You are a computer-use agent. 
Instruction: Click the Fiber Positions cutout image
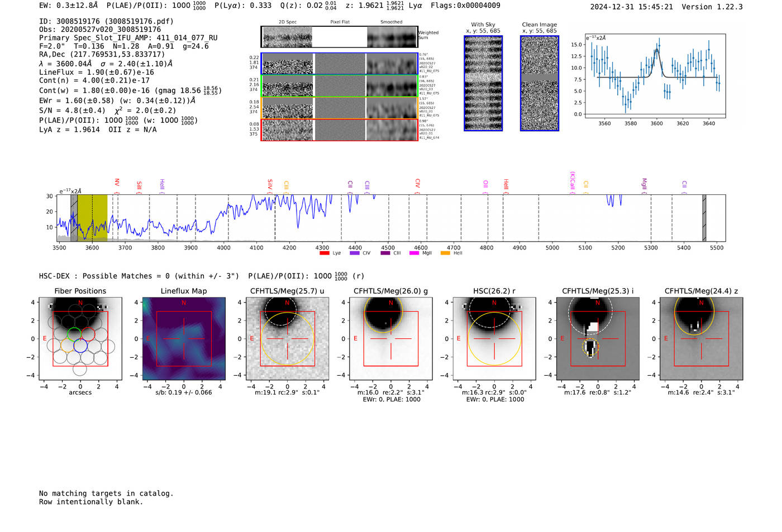(80, 339)
